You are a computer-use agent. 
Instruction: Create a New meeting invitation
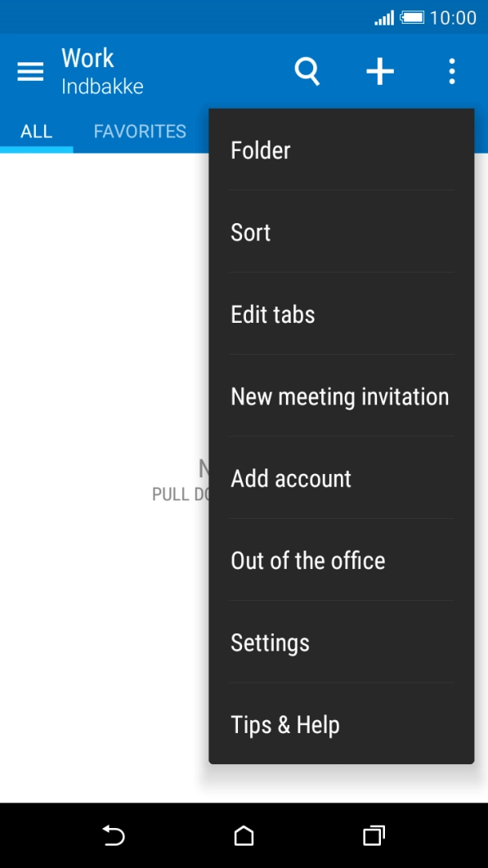(340, 396)
